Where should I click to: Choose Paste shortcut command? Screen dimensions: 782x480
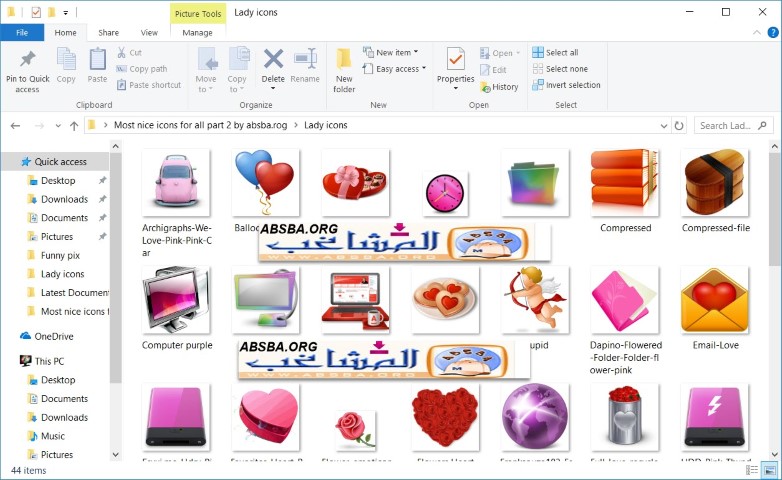click(x=149, y=85)
